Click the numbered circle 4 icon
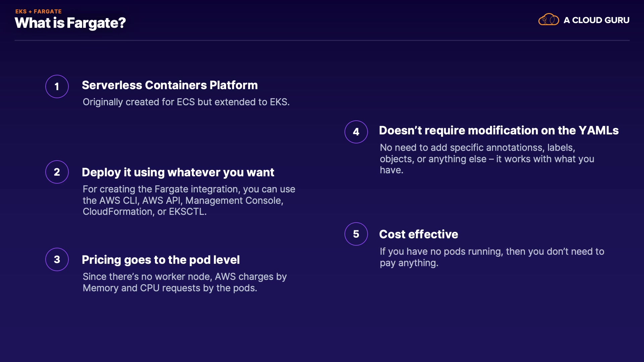The height and width of the screenshot is (362, 644). [356, 132]
